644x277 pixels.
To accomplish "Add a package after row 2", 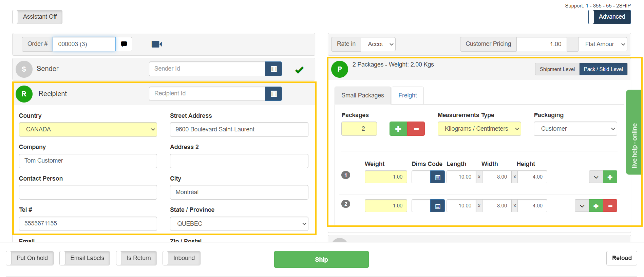I will 596,206.
